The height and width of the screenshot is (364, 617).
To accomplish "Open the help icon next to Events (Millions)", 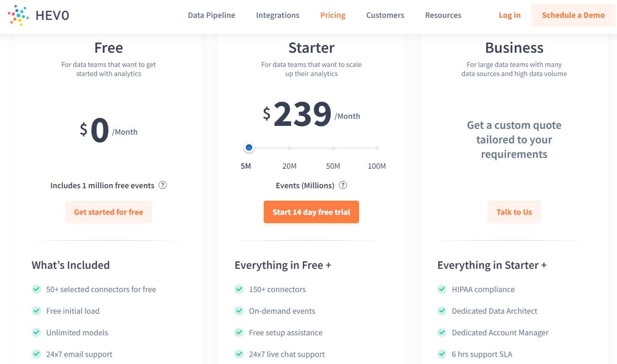I will (343, 185).
